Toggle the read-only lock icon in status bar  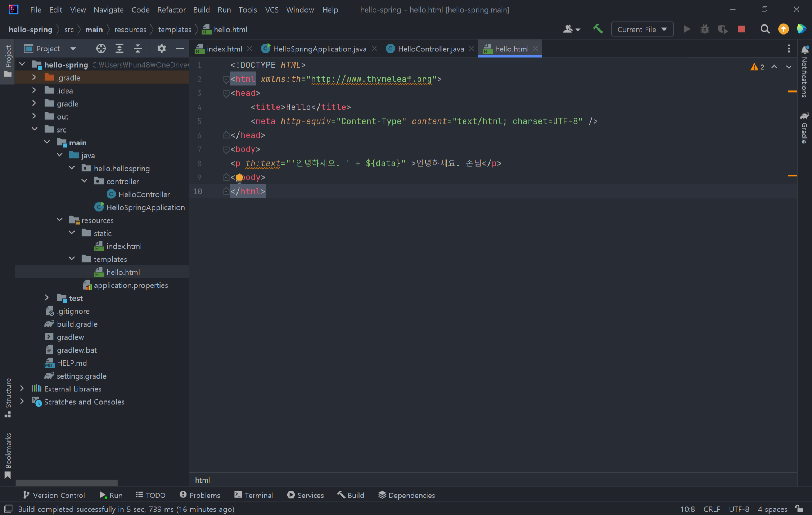[x=799, y=509]
